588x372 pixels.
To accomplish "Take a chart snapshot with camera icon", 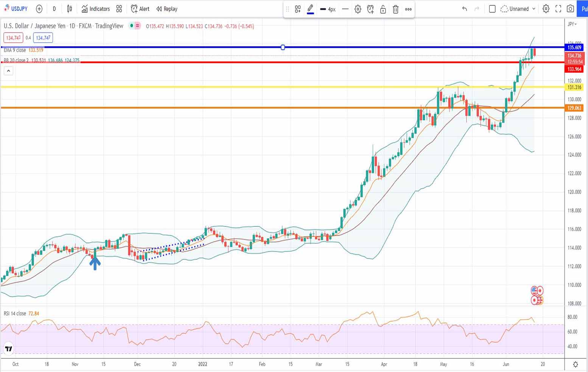I will click(570, 9).
